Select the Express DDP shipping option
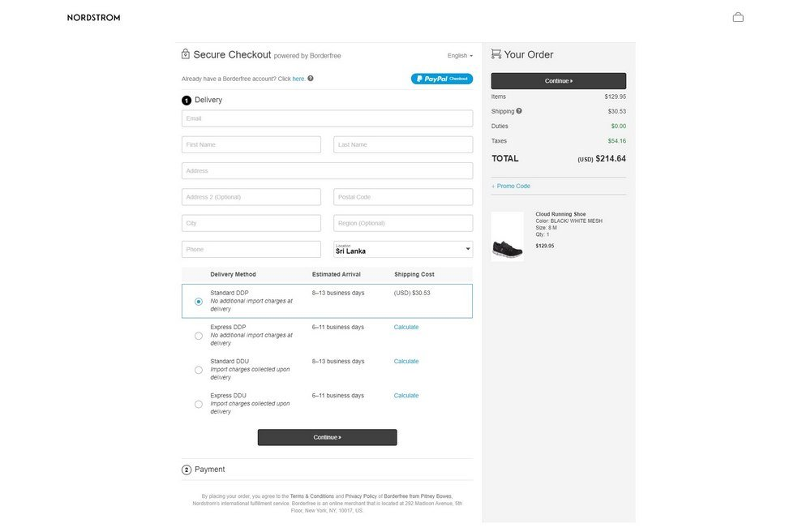This screenshot has height=532, width=811. (198, 335)
